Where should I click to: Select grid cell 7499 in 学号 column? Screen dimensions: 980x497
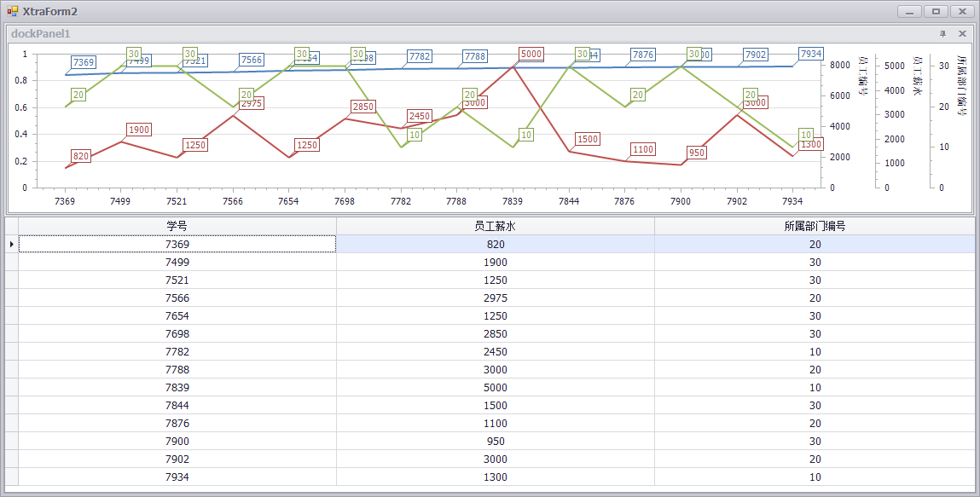click(x=177, y=263)
